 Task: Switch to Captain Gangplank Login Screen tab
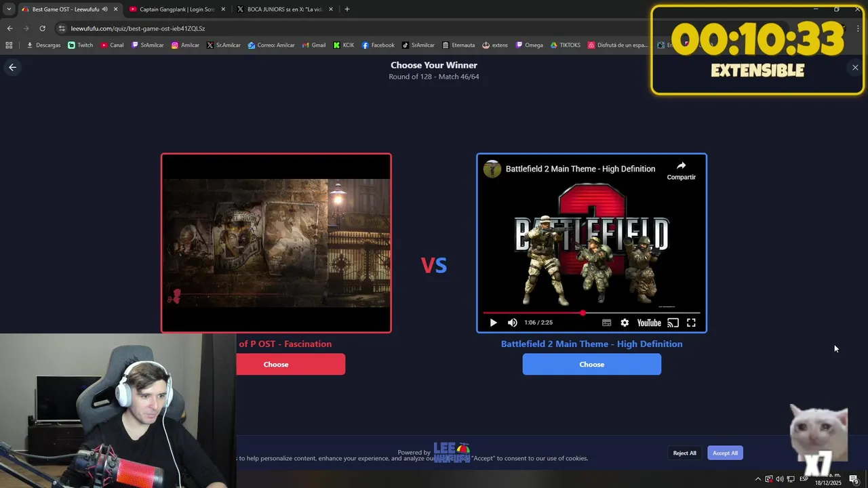[x=177, y=9]
